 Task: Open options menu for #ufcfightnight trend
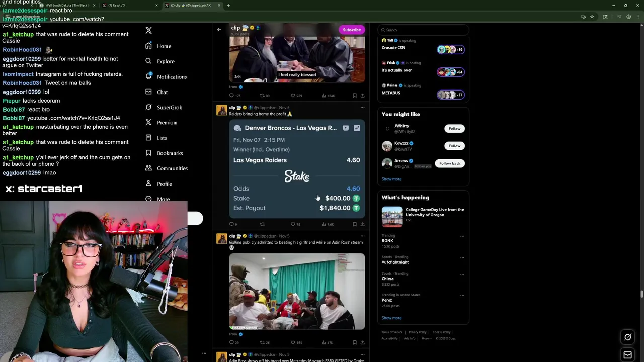462,258
